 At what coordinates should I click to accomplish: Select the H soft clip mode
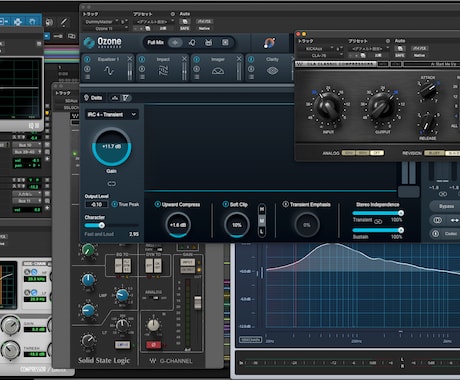[x=262, y=209]
